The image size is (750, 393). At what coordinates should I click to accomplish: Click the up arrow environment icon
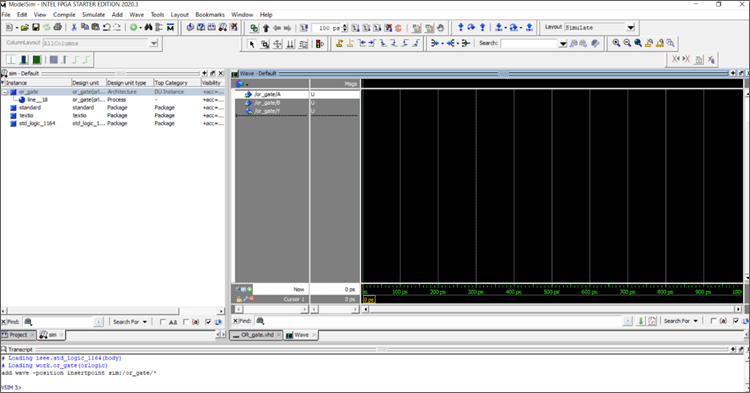pos(266,28)
